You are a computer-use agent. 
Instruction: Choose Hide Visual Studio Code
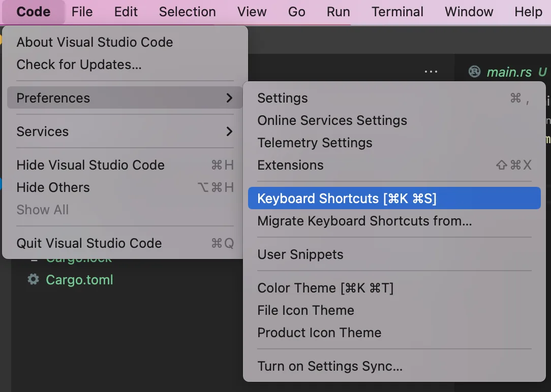125,165
